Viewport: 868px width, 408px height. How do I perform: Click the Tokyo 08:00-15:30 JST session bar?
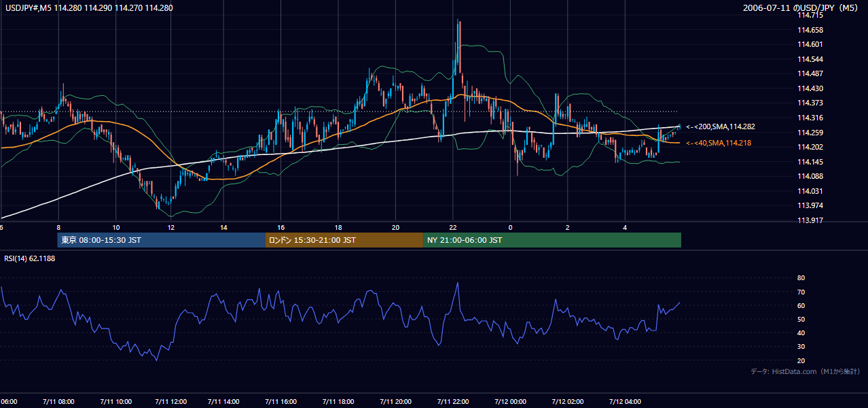162,240
